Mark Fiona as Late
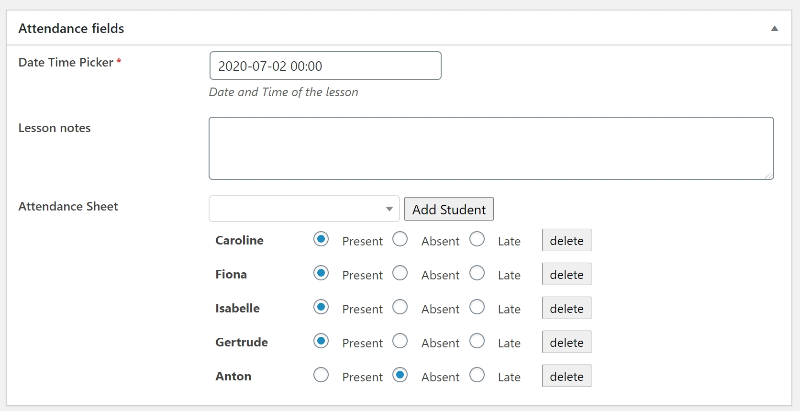This screenshot has width=800, height=411. tap(477, 273)
